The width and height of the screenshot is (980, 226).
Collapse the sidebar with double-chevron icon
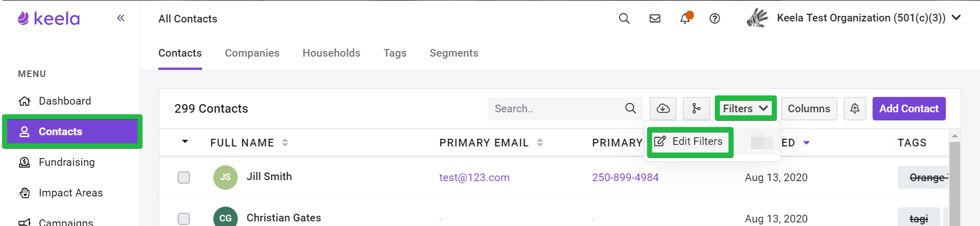121,18
